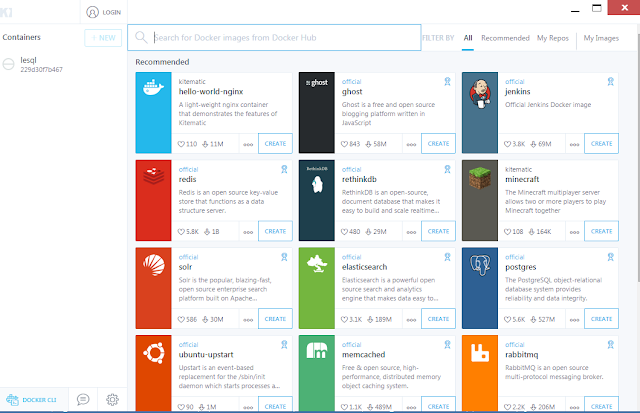
Task: Click the elasticsearch bonsai tree logo
Action: click(x=317, y=264)
